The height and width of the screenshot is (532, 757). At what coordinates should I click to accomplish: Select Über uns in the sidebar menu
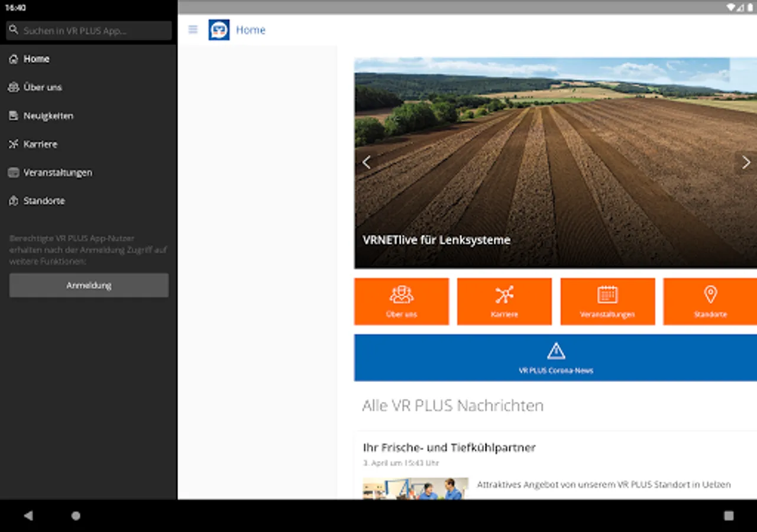click(89, 87)
